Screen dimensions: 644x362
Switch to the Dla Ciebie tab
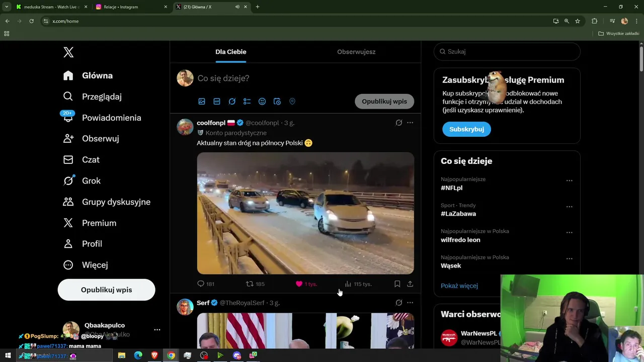[231, 52]
